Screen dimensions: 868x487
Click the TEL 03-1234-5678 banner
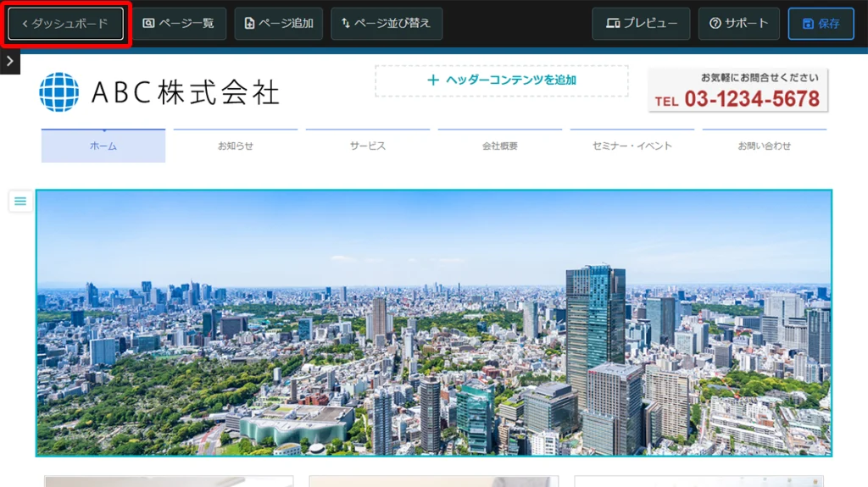(x=738, y=91)
